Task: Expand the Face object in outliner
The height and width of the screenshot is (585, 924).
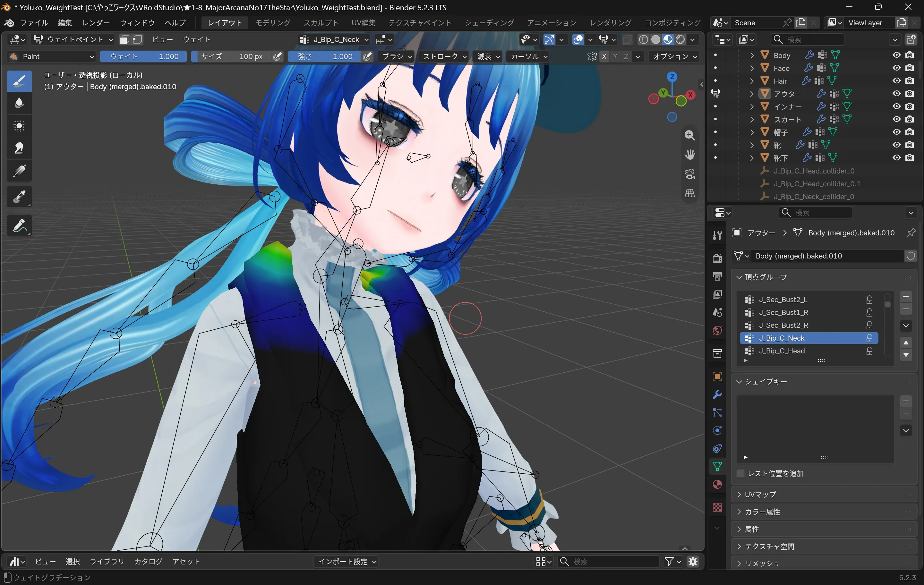Action: click(x=751, y=68)
